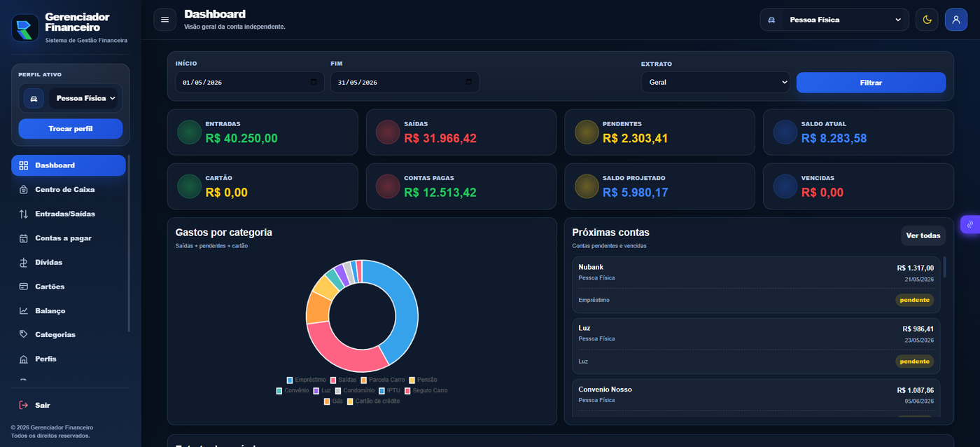Image resolution: width=980 pixels, height=447 pixels.
Task: Open the Nubank bill card
Action: (756, 284)
